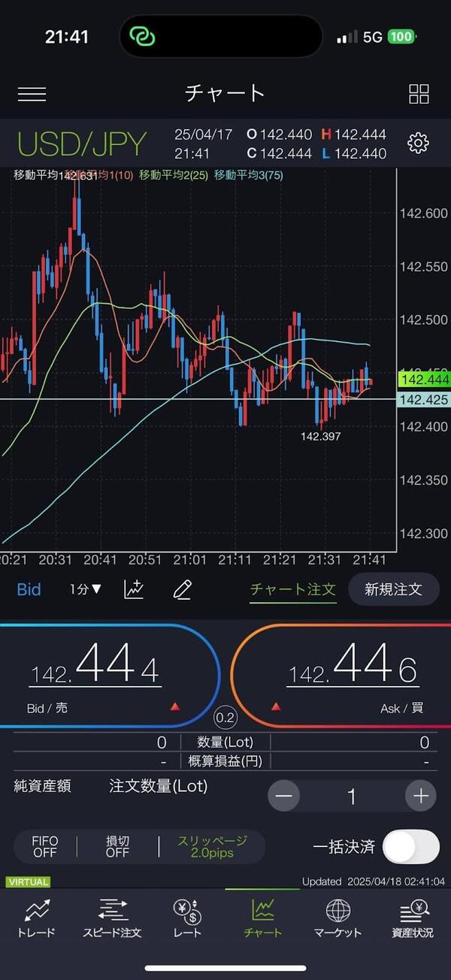Toggle FIFO OFF setting

click(x=45, y=847)
